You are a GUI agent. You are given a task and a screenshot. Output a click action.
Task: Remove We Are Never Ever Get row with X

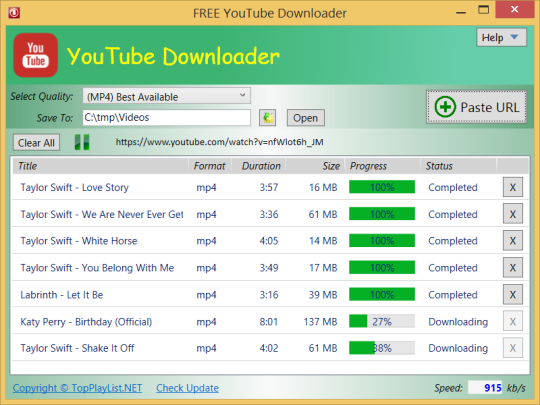coord(513,214)
